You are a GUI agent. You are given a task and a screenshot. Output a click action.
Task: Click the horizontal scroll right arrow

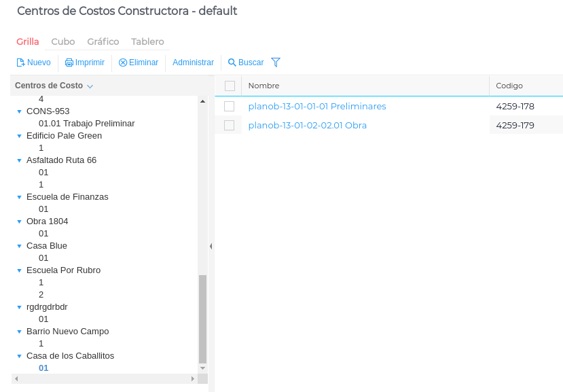coord(192,378)
